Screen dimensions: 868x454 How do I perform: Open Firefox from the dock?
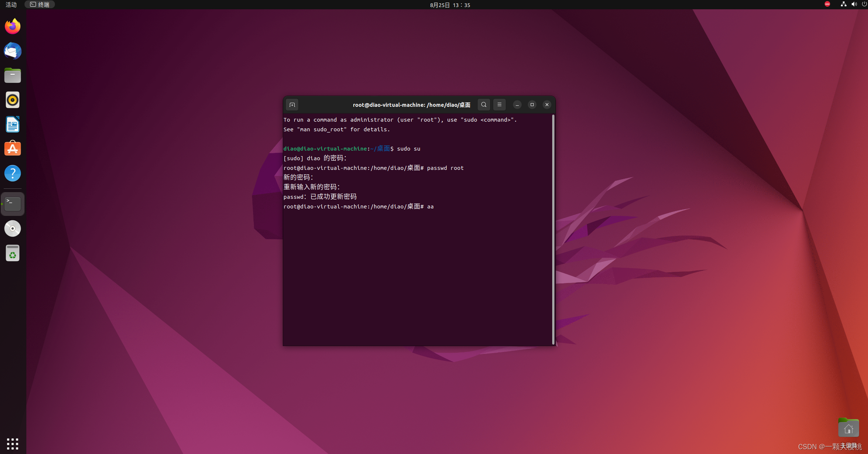(13, 26)
